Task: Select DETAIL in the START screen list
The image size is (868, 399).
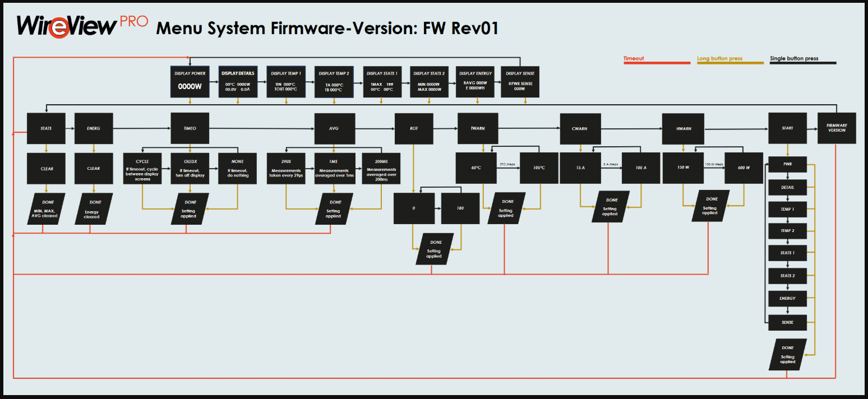Action: (x=787, y=187)
